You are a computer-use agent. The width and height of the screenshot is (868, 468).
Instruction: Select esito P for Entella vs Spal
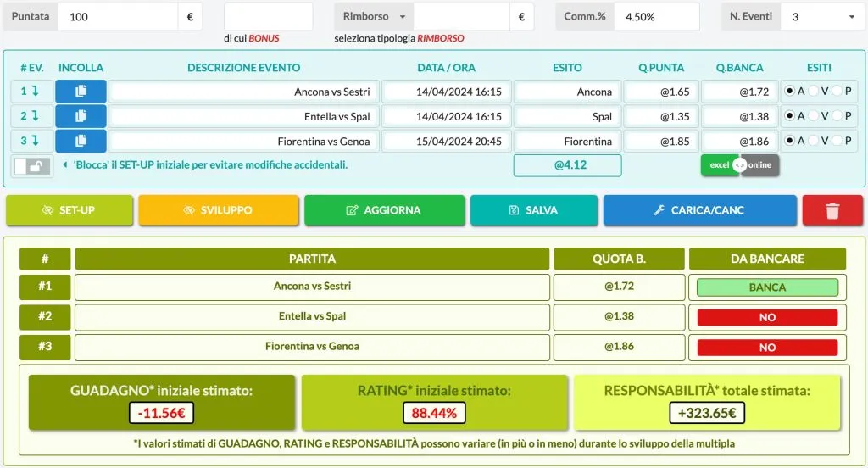click(837, 116)
